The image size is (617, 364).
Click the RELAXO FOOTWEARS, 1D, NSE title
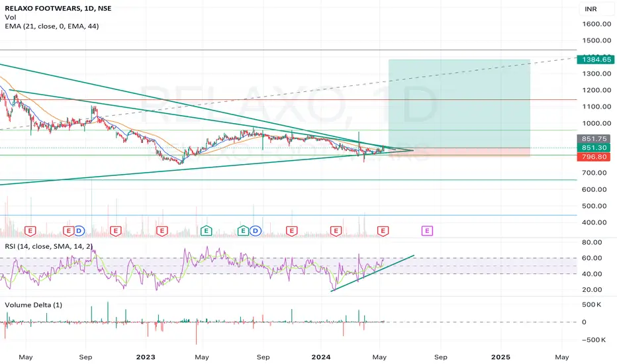58,8
